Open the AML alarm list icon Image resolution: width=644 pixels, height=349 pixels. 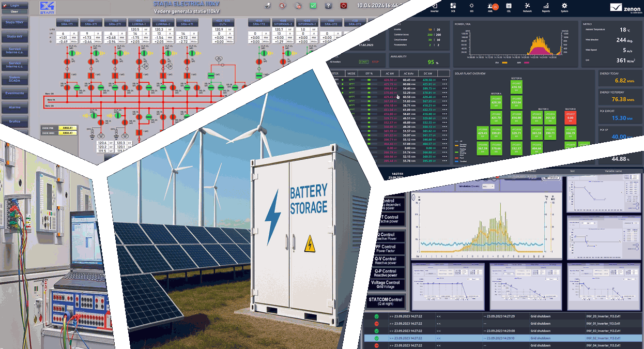[x=490, y=6]
